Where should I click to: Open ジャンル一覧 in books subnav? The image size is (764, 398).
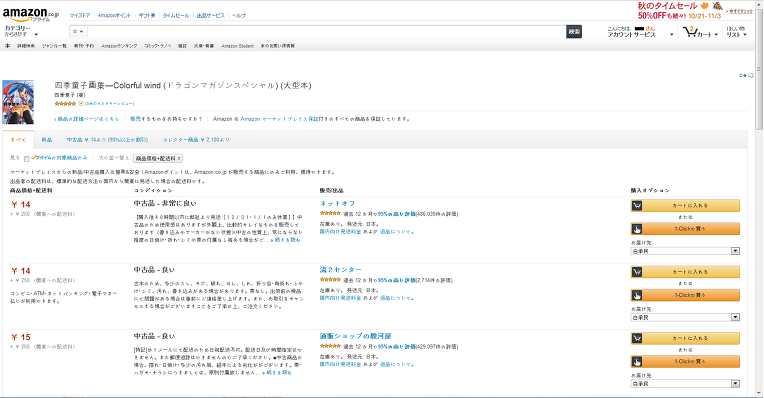54,46
